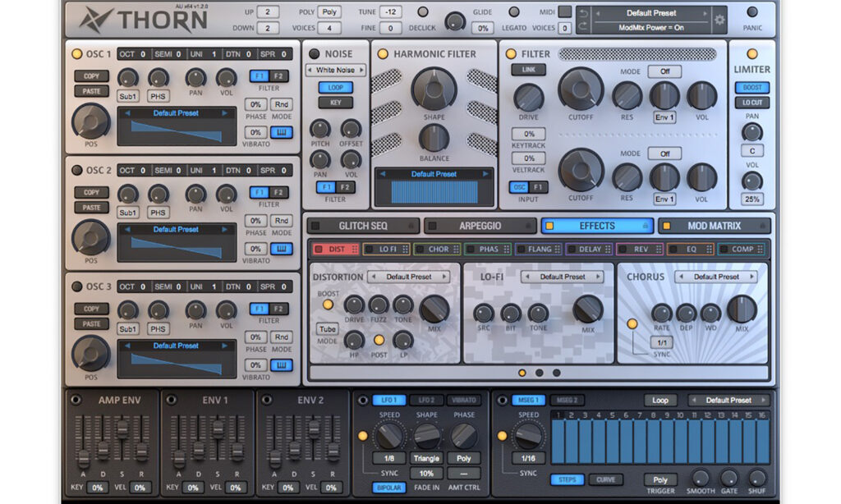Open the MOD MATRIX tab
Screen dimensions: 841x504
coord(714,227)
